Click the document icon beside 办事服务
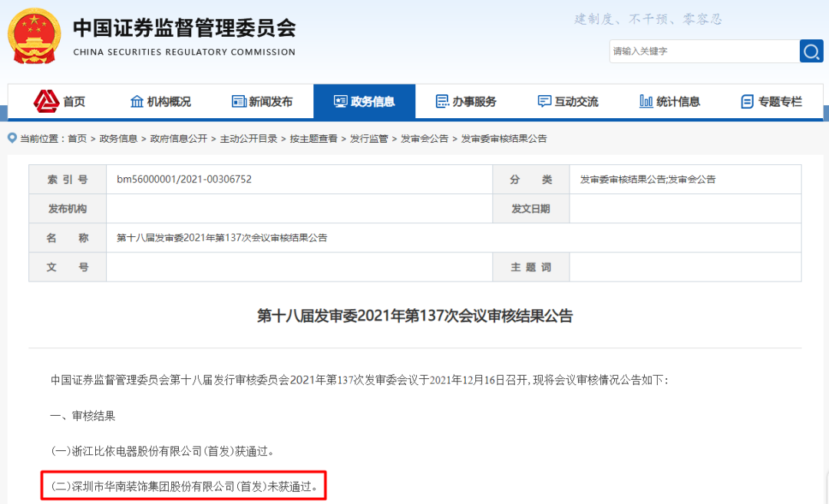 pos(442,101)
